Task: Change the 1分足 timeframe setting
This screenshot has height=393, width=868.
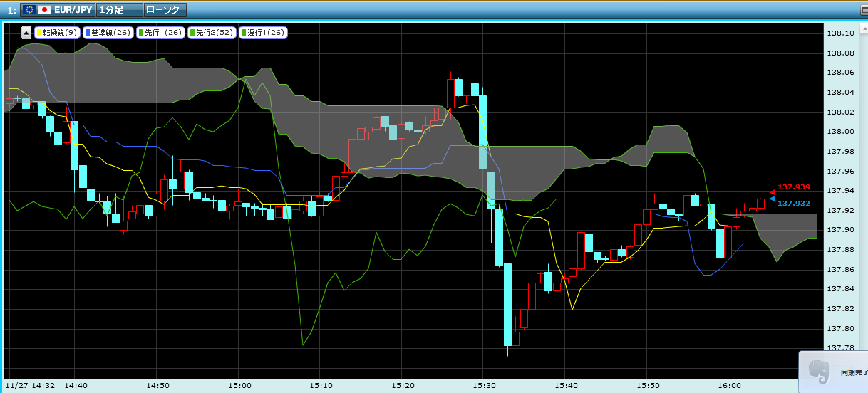Action: [119, 10]
